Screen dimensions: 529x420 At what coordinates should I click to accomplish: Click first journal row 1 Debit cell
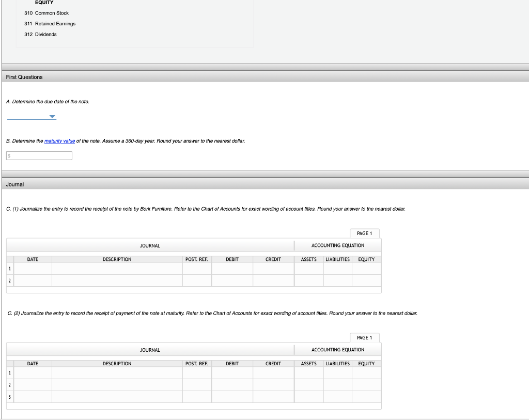point(232,269)
